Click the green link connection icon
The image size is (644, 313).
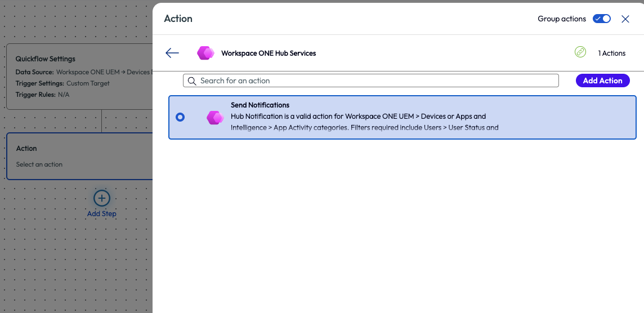point(580,52)
